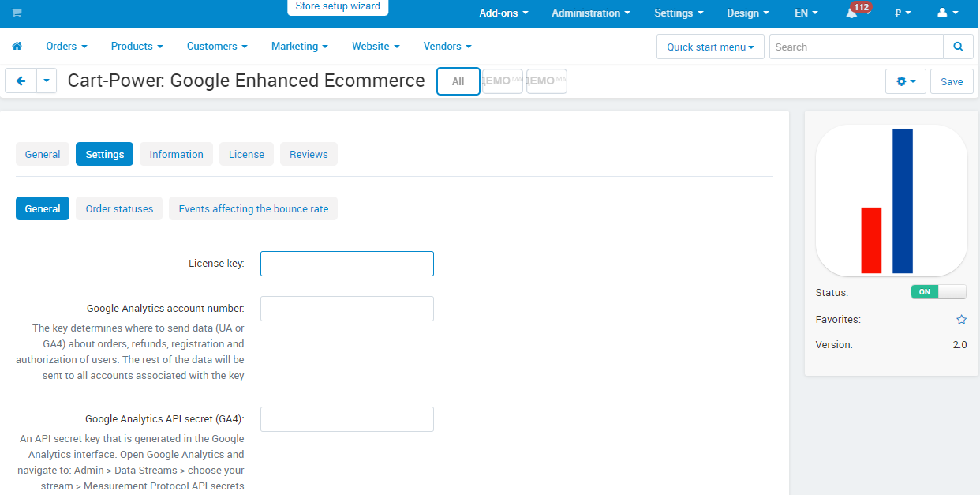The width and height of the screenshot is (980, 495).
Task: Open the Design dropdown menu
Action: pyautogui.click(x=748, y=13)
